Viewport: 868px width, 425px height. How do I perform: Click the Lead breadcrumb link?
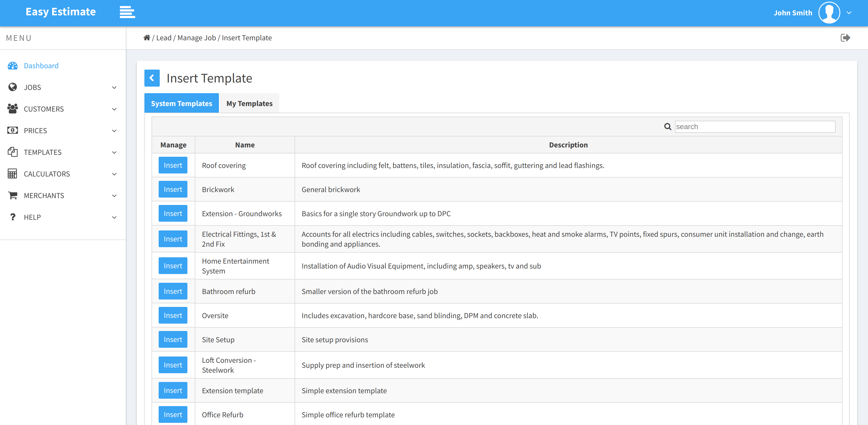point(164,38)
